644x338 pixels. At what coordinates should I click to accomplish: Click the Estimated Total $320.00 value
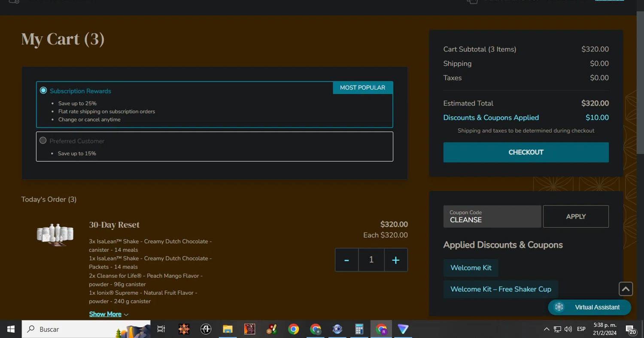click(595, 103)
